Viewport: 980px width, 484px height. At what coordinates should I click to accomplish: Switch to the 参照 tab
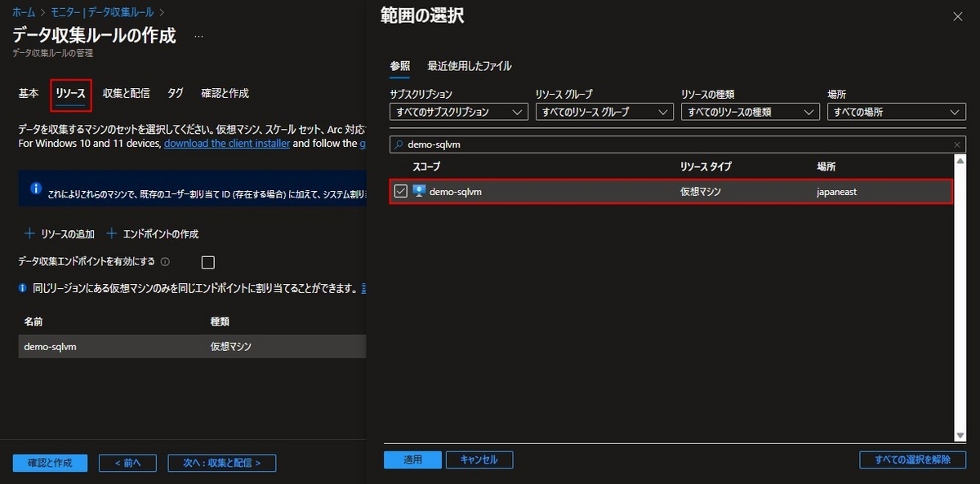400,66
